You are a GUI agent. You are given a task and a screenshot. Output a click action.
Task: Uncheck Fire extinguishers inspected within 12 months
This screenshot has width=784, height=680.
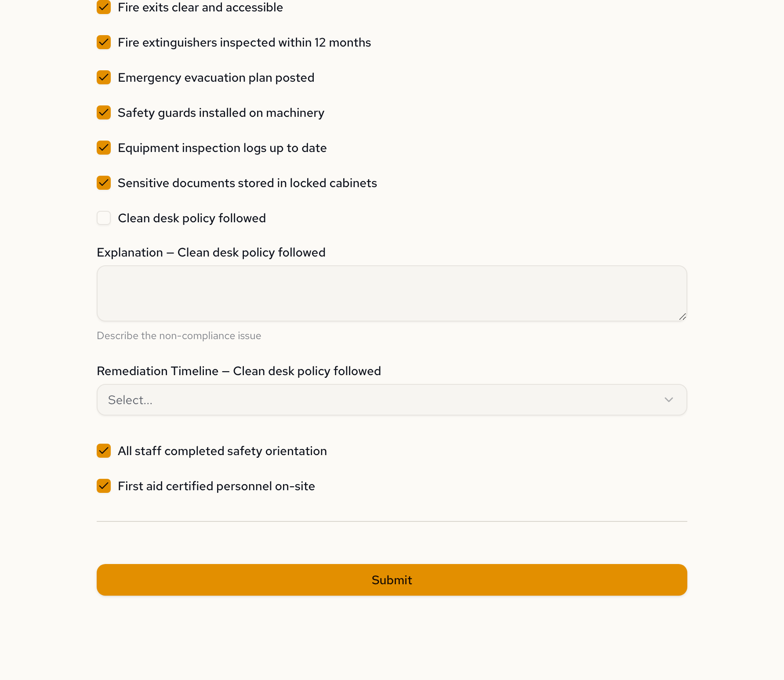(104, 43)
